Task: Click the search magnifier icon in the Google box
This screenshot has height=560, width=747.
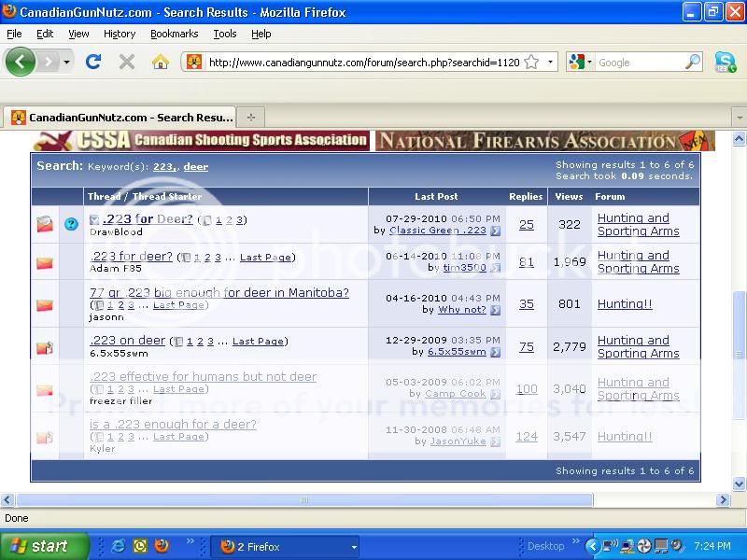Action: pyautogui.click(x=693, y=62)
